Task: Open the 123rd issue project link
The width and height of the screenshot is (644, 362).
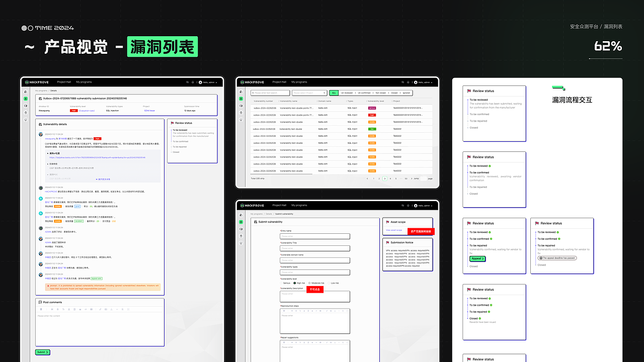Action: pos(149,111)
